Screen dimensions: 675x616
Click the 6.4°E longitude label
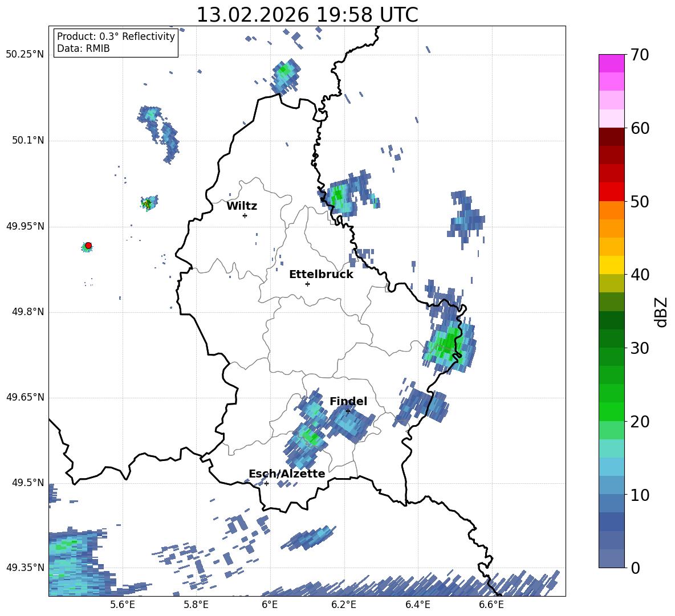tap(417, 605)
